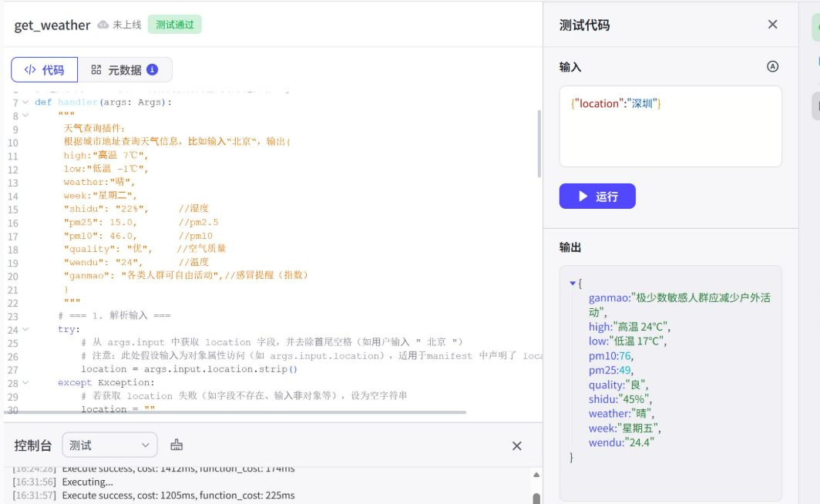Click the "ganmao" docstring line 20
The width and height of the screenshot is (820, 504).
point(186,276)
